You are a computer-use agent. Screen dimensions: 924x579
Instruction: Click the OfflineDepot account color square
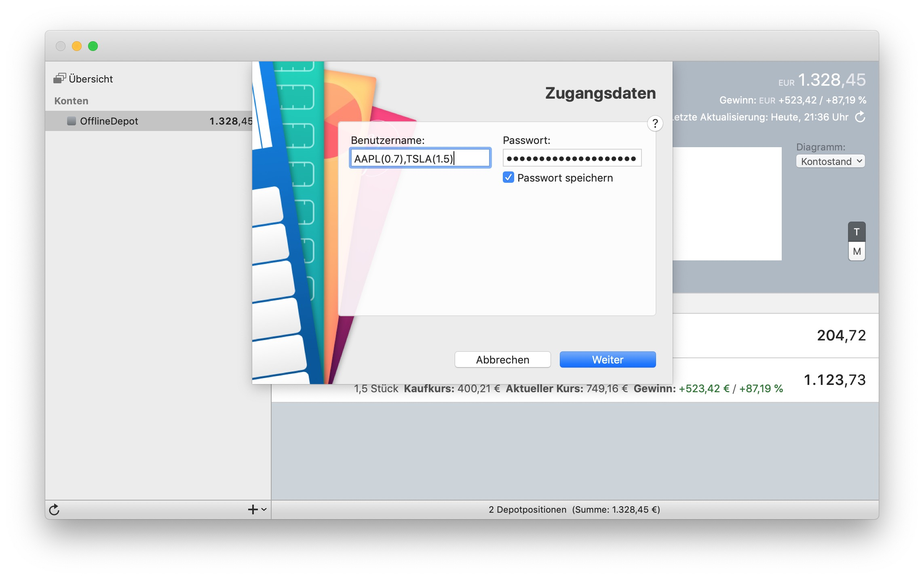coord(72,121)
